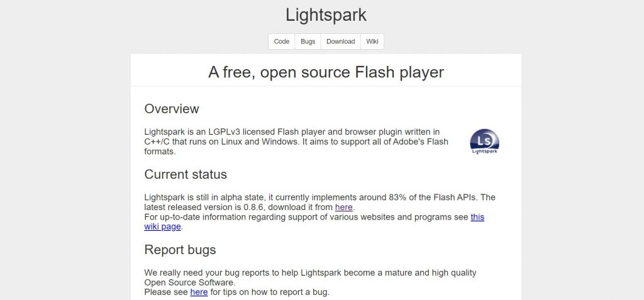Click the Lightspark page title

(x=326, y=15)
